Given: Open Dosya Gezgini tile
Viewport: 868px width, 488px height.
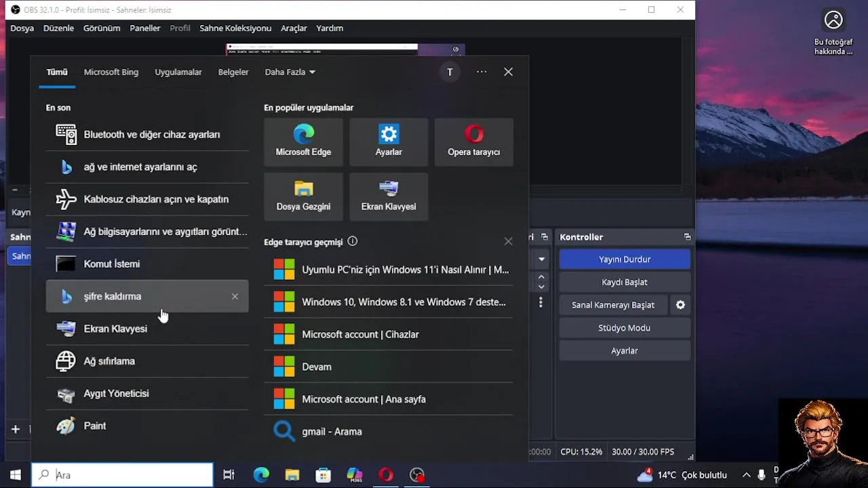Looking at the screenshot, I should (x=303, y=197).
